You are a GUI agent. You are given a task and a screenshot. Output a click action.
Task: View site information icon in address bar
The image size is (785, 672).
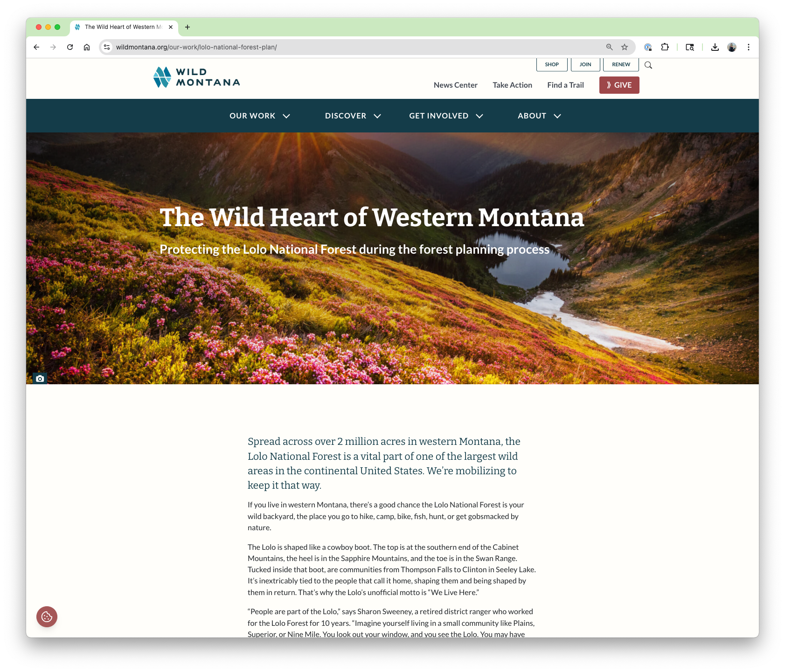point(107,47)
